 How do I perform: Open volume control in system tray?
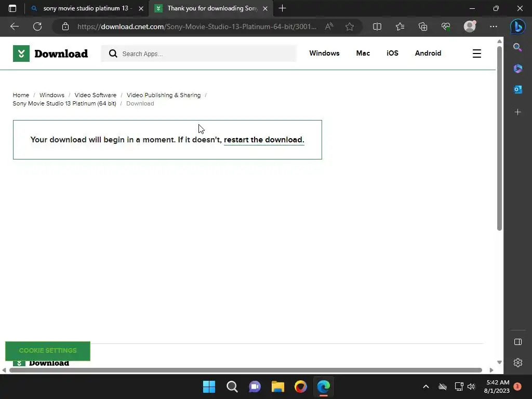coord(471,387)
